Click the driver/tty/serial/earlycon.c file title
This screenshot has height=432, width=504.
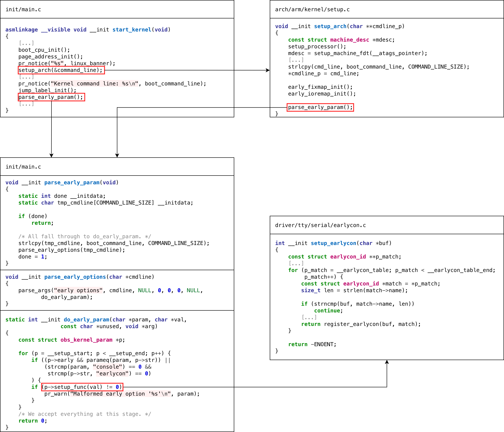coord(320,225)
